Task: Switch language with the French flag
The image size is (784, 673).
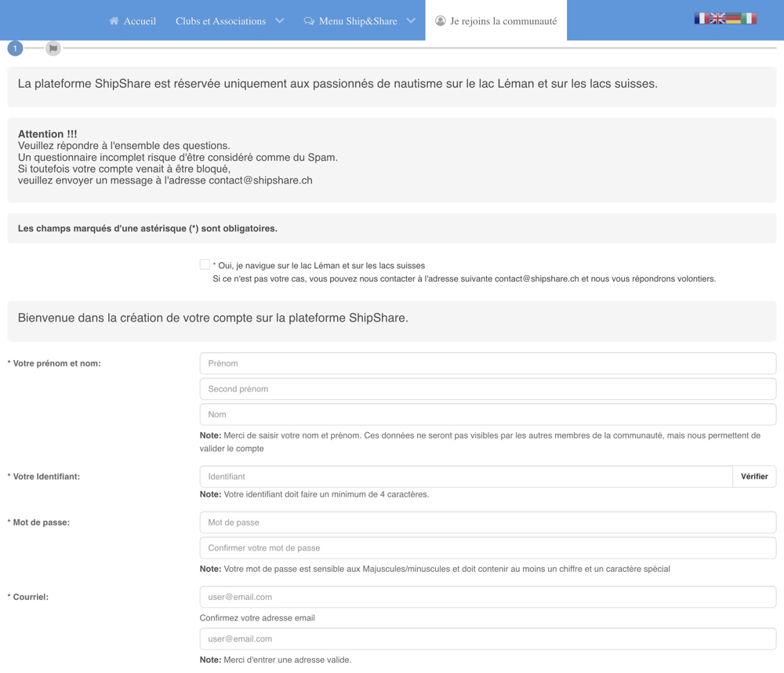Action: coord(701,18)
